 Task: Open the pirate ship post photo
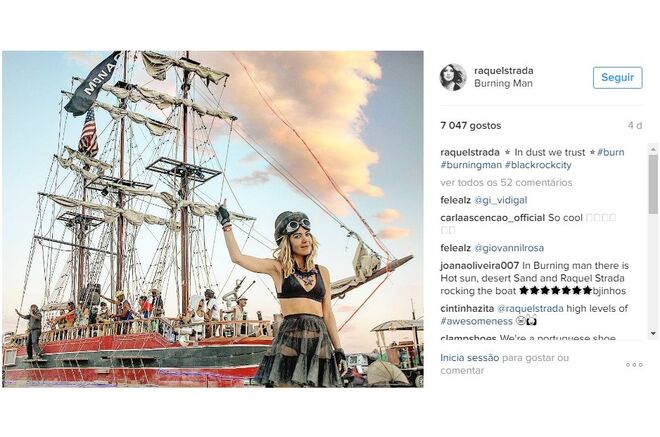(213, 219)
